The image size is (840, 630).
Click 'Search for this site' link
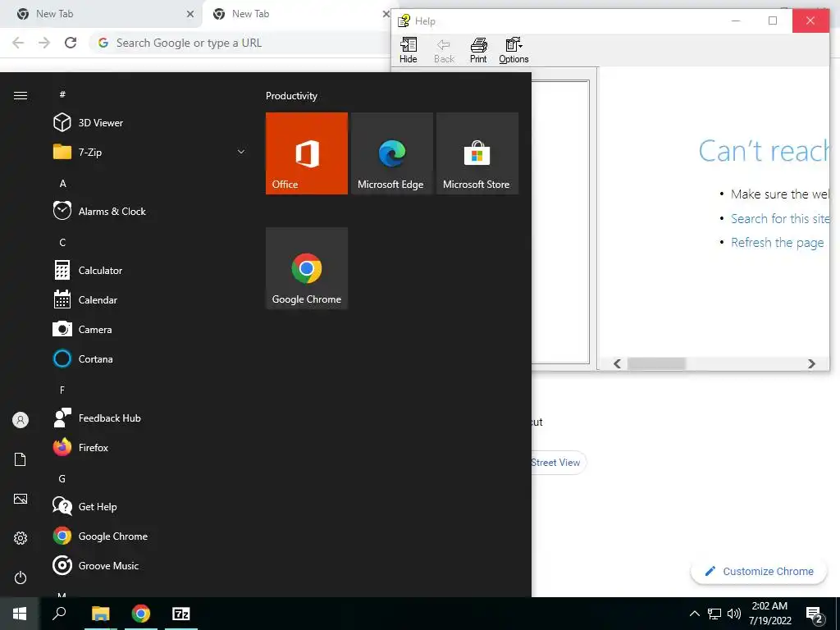pos(780,218)
